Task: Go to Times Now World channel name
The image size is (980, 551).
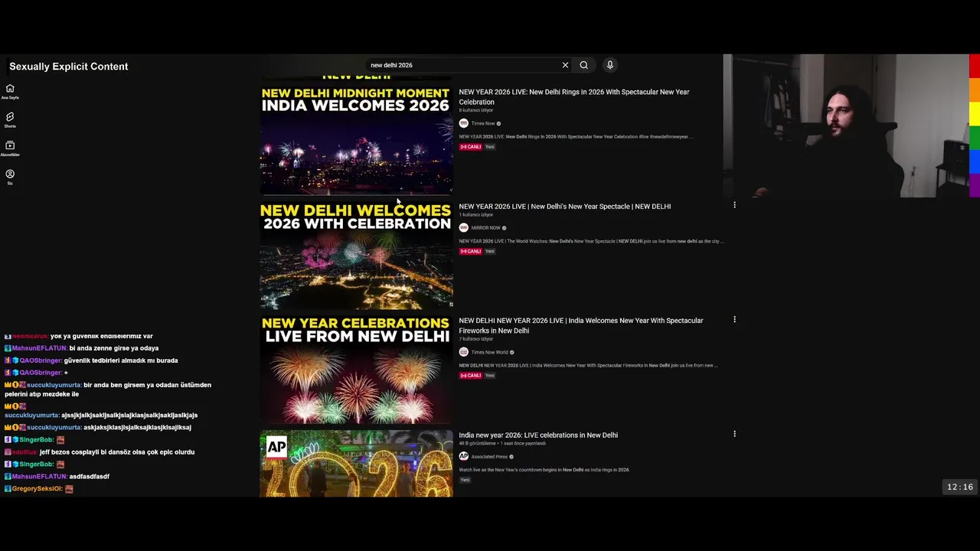Action: [489, 352]
